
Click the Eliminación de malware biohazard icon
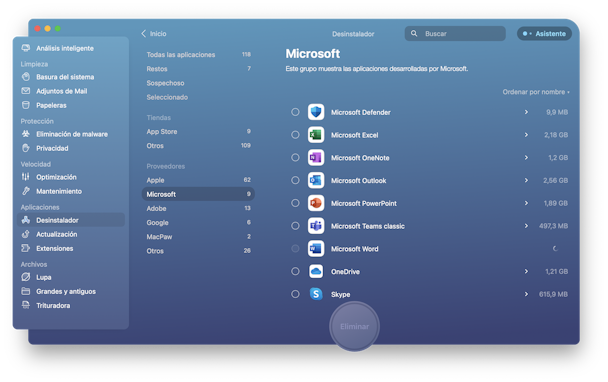[26, 134]
